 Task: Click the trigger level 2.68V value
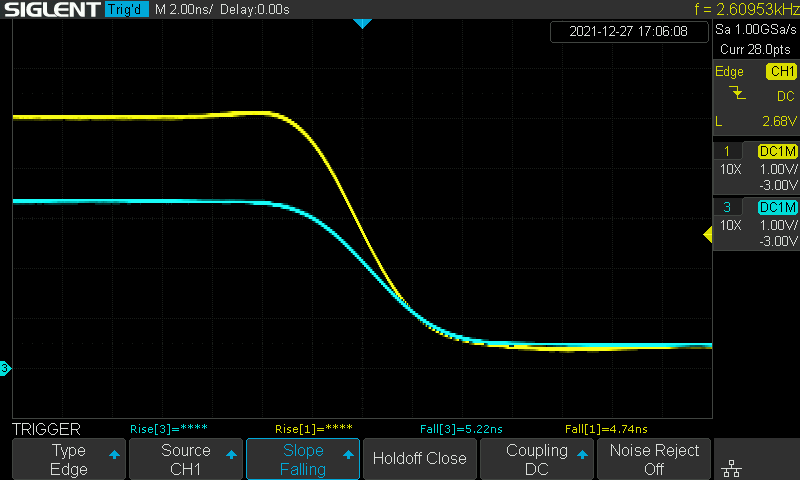pyautogui.click(x=779, y=121)
